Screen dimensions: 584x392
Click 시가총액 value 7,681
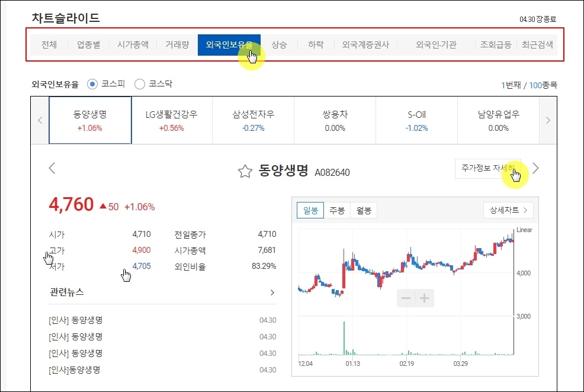[267, 250]
